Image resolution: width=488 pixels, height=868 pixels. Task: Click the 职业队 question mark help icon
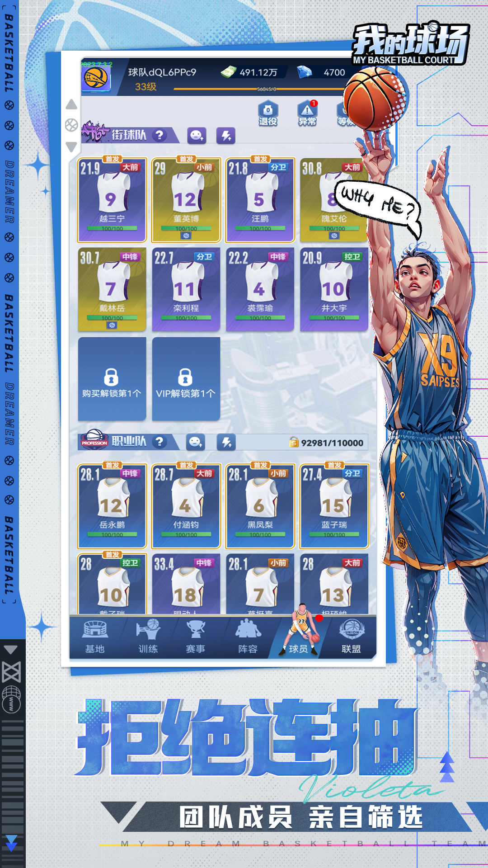point(159,442)
